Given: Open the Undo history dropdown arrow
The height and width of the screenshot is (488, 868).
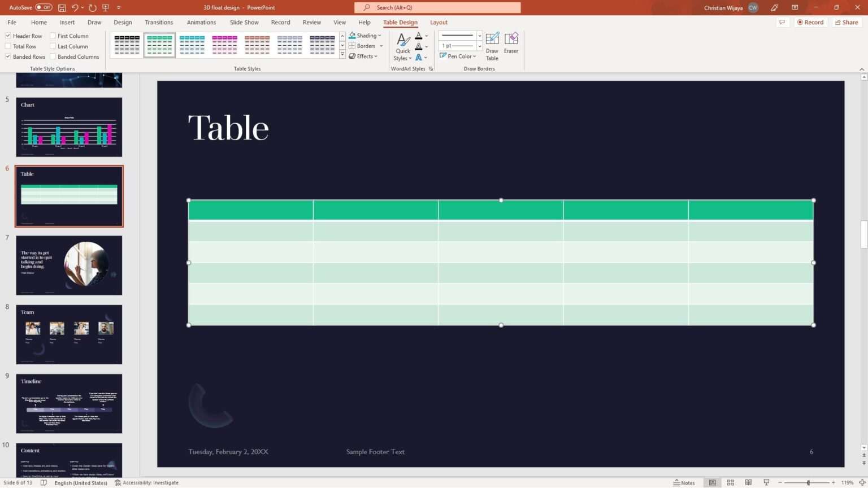Looking at the screenshot, I should [83, 8].
